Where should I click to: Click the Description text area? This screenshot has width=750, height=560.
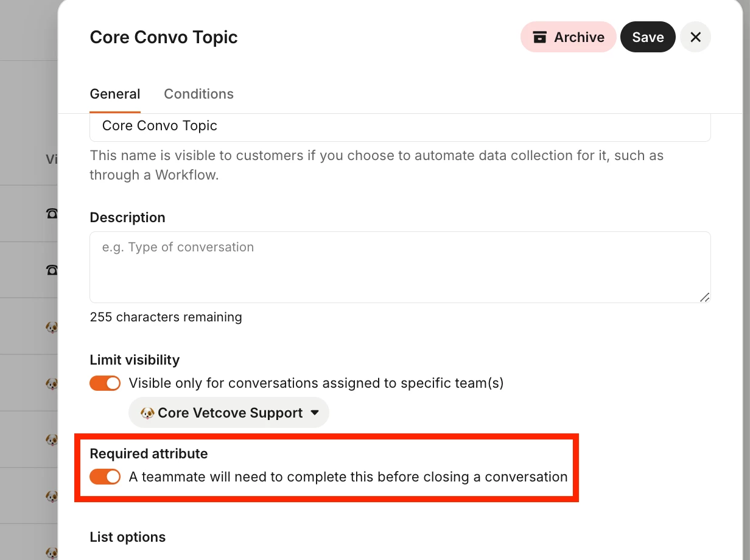(x=400, y=267)
